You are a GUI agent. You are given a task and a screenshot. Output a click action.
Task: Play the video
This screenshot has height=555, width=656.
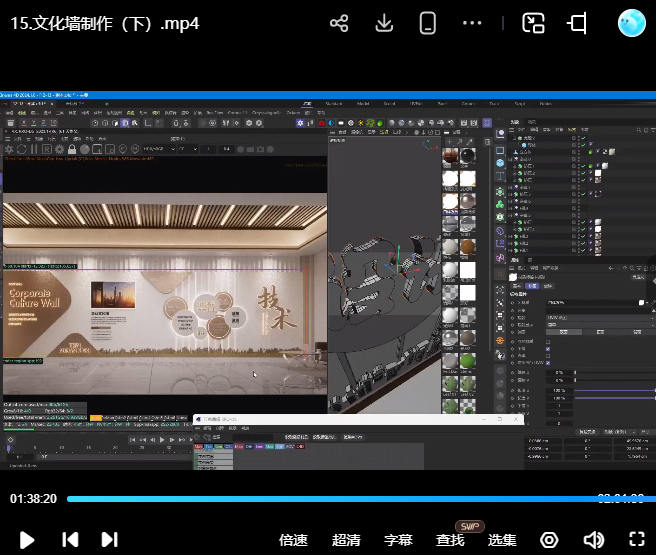[27, 540]
